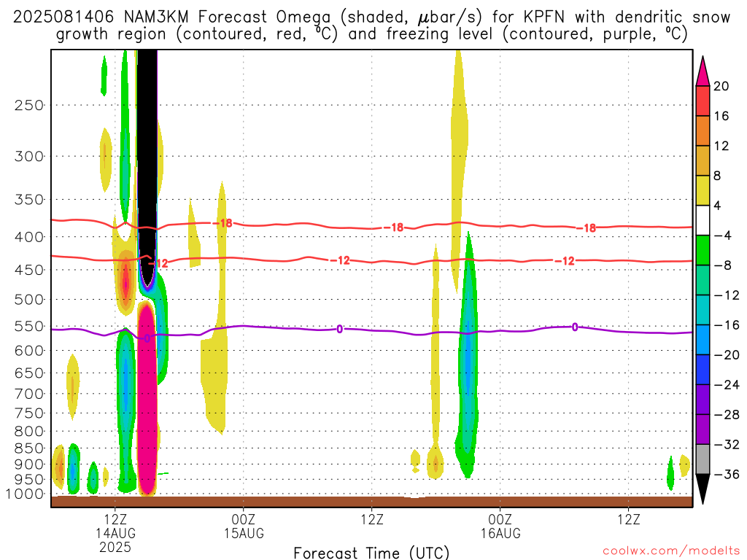Click the -36 value on the colorbar
This screenshot has width=747, height=560.
point(727,474)
